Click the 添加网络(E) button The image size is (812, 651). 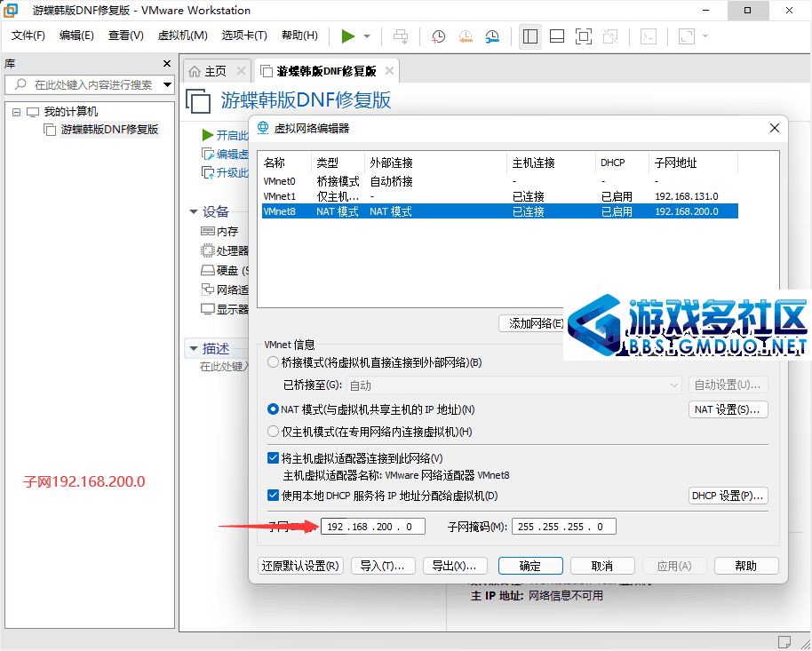point(531,323)
